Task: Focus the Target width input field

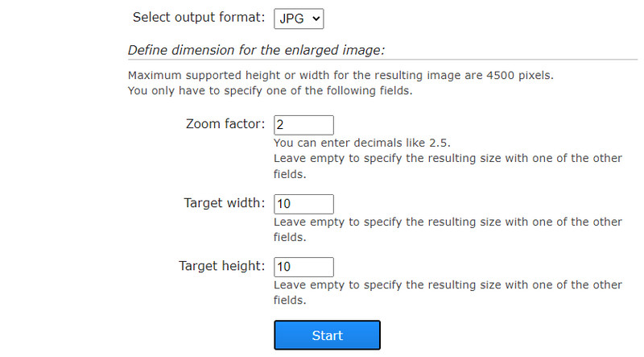Action: tap(303, 204)
